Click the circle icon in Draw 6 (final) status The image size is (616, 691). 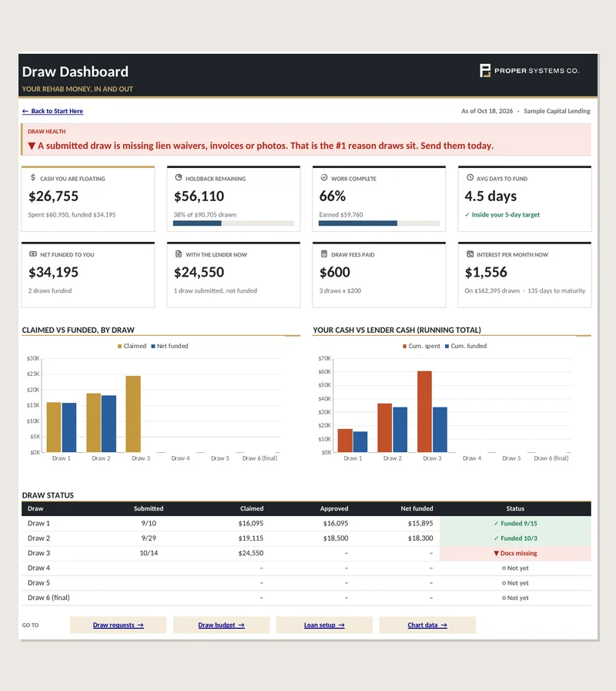(504, 598)
